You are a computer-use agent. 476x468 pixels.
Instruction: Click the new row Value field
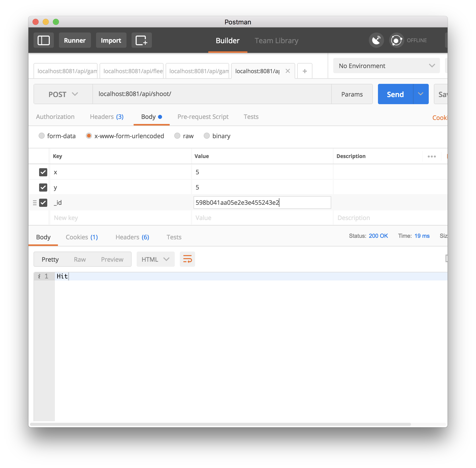262,218
